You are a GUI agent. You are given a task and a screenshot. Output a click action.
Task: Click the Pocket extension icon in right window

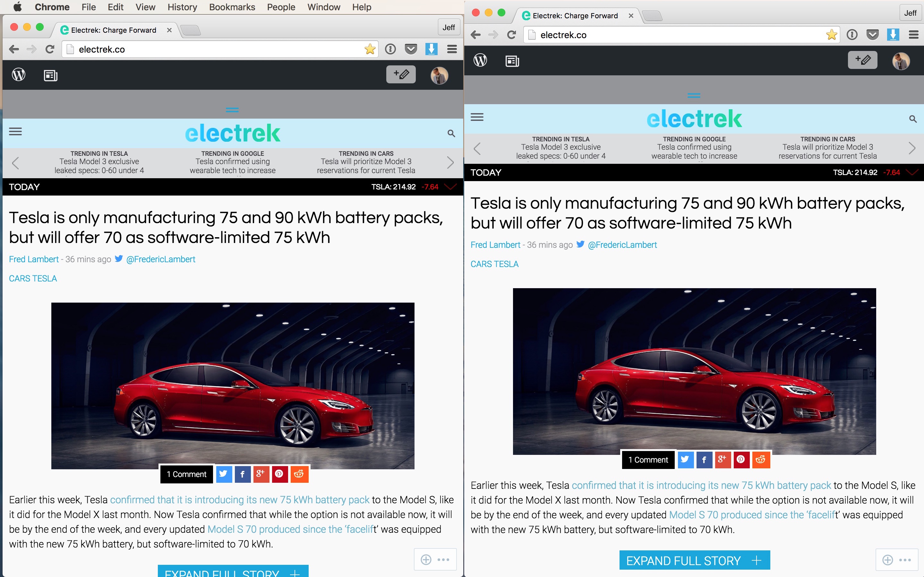pos(872,35)
